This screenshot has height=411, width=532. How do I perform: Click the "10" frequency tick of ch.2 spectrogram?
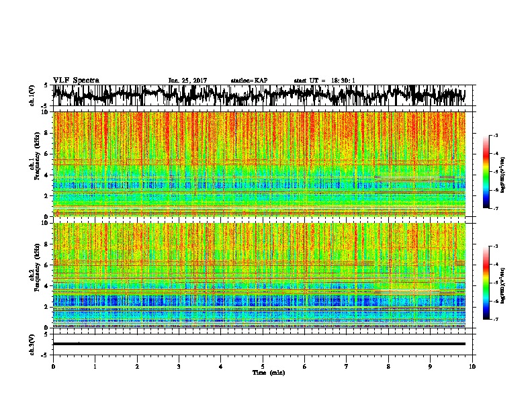(x=45, y=223)
